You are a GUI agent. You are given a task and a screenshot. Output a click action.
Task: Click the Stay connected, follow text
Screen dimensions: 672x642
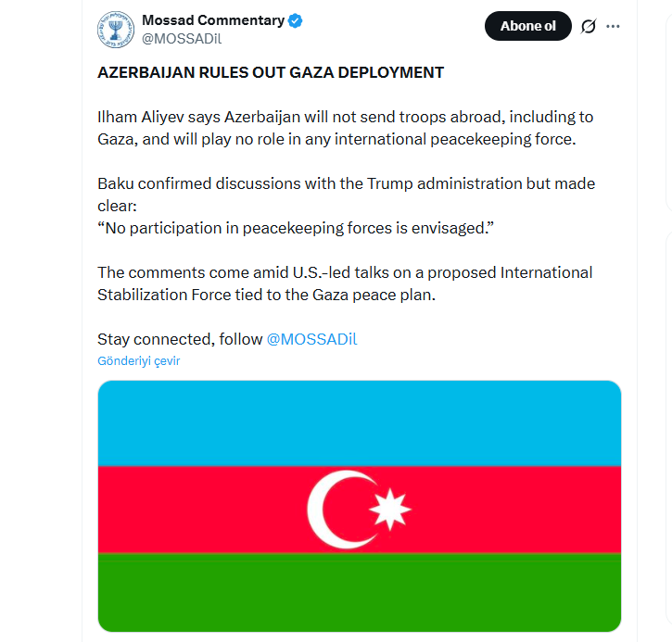[x=180, y=339]
